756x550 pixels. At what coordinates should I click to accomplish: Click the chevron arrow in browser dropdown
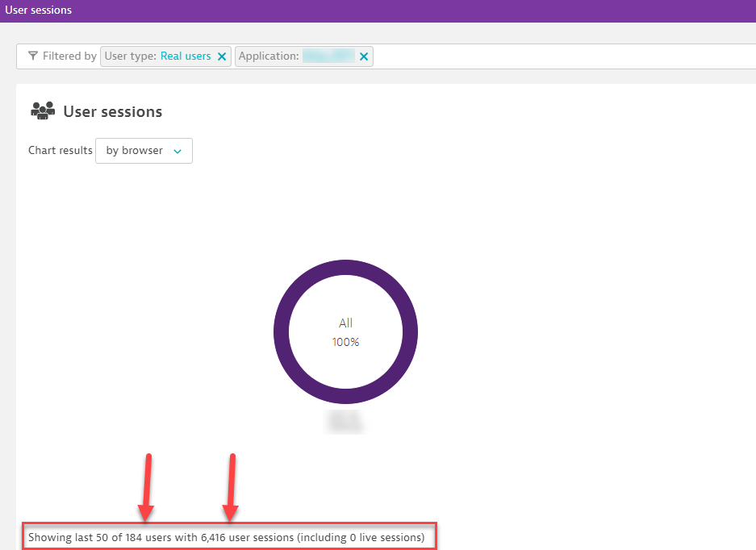pyautogui.click(x=178, y=152)
